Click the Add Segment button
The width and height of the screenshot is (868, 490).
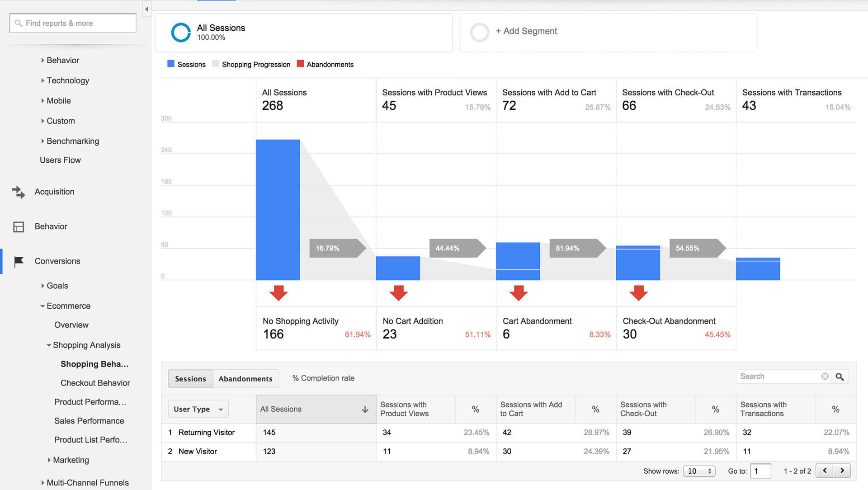point(525,30)
